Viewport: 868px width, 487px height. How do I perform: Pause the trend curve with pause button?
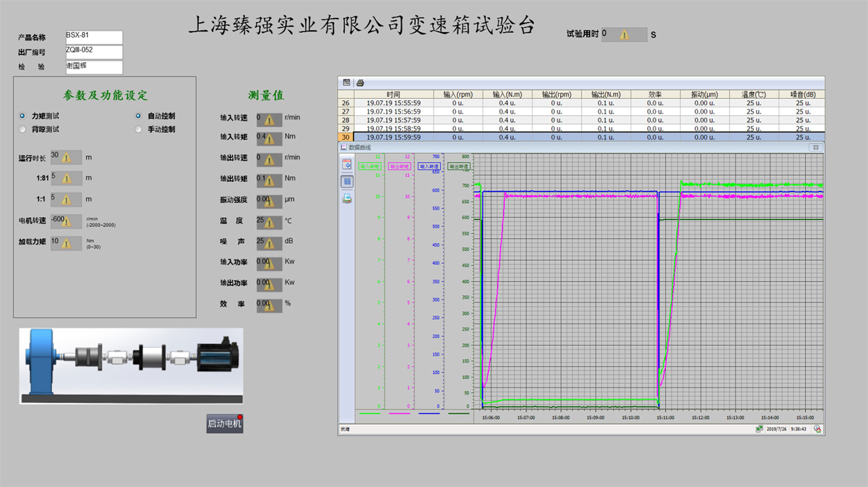pos(347,181)
